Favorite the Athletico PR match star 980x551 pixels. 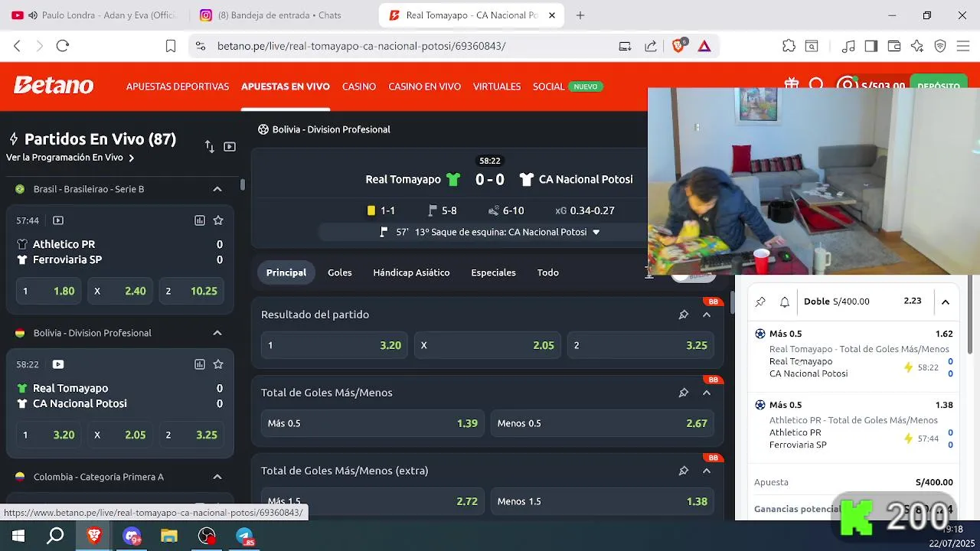218,220
